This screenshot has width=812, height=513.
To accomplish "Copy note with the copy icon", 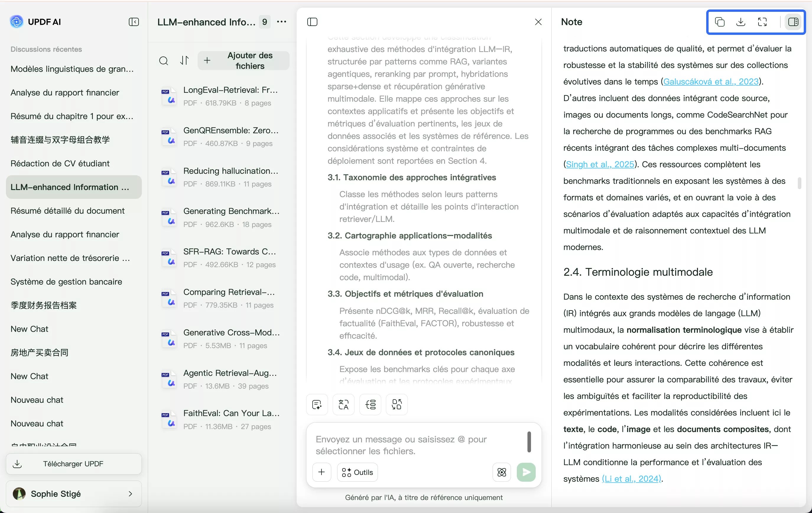I will pyautogui.click(x=719, y=22).
